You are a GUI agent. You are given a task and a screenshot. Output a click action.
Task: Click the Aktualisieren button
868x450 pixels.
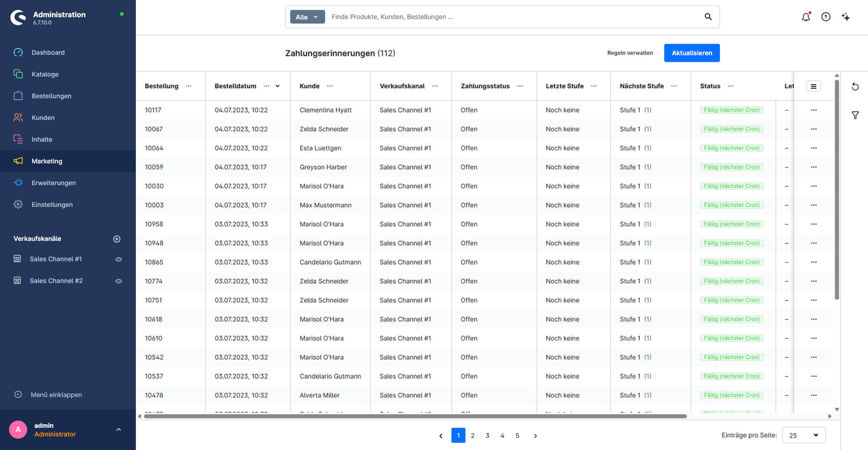692,53
